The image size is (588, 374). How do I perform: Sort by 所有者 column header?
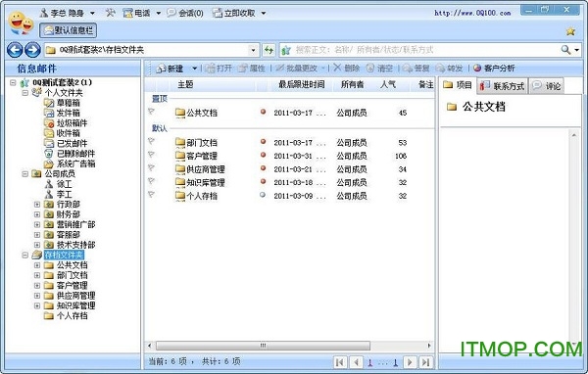pyautogui.click(x=352, y=85)
